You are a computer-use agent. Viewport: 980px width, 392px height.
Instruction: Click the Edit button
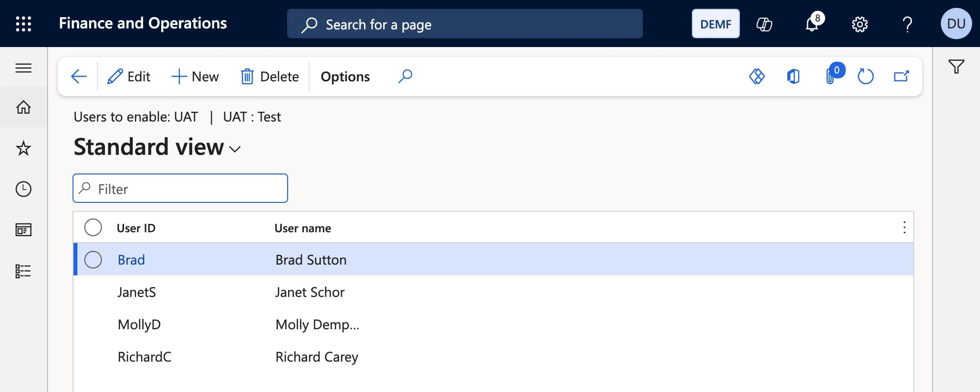click(129, 76)
